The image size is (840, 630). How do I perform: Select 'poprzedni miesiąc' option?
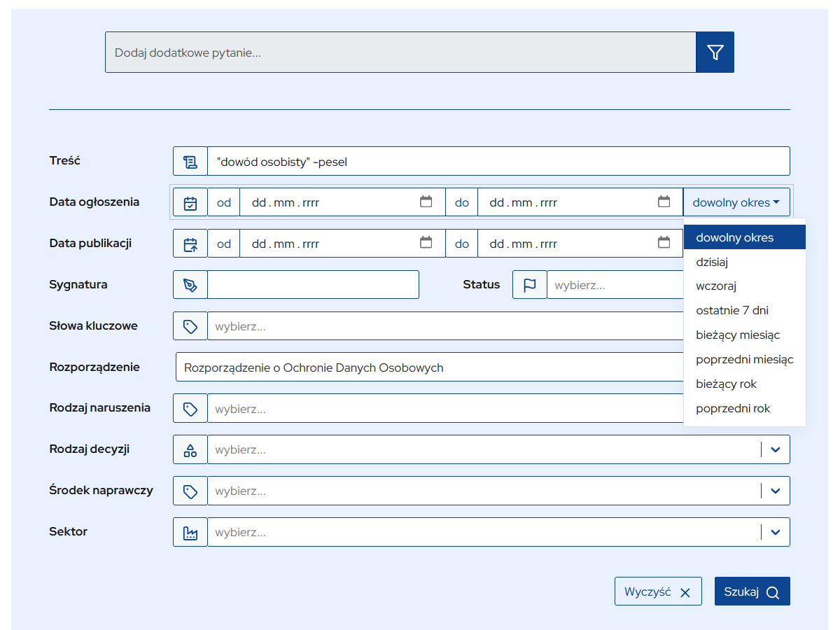coord(745,360)
